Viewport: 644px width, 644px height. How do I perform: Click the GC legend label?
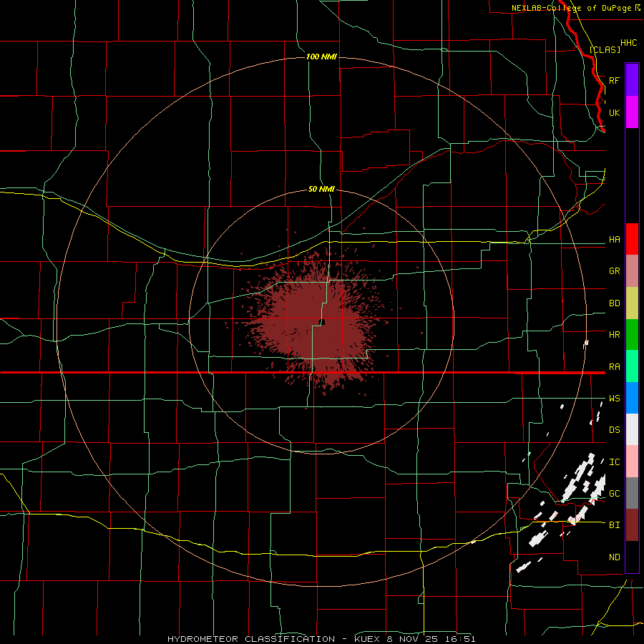[614, 494]
